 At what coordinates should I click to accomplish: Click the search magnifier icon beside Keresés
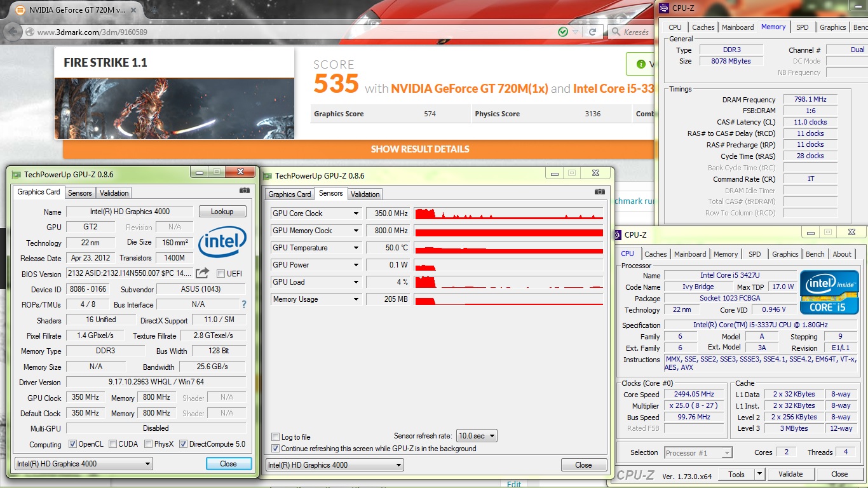click(616, 32)
